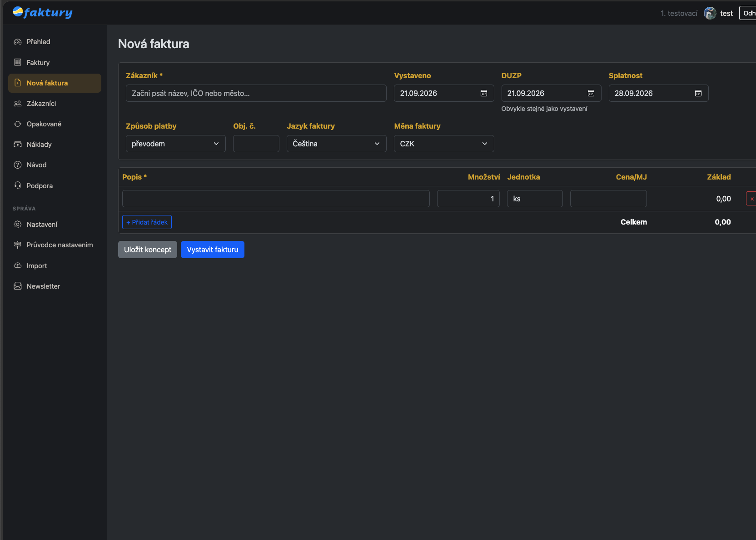Click the Návod question mark icon
756x540 pixels.
click(18, 165)
